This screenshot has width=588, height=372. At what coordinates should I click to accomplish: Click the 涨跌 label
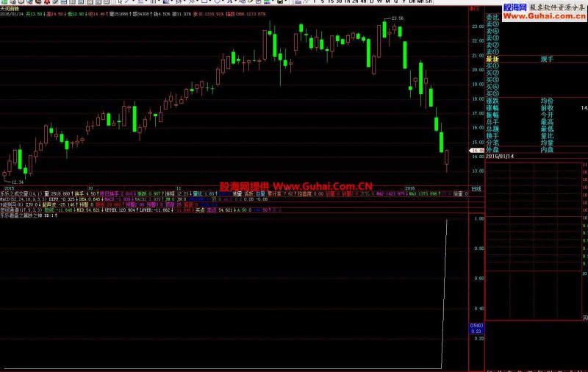coord(492,101)
